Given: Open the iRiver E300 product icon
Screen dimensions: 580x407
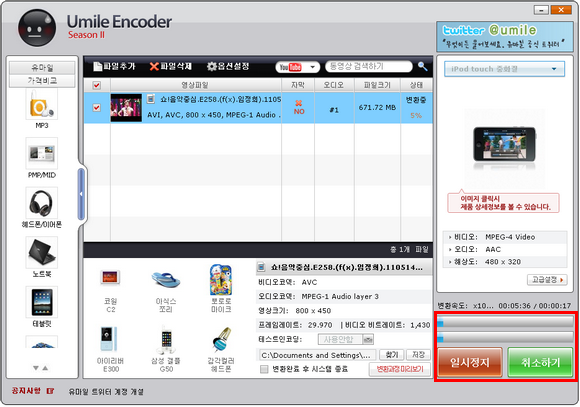Looking at the screenshot, I should point(109,339).
